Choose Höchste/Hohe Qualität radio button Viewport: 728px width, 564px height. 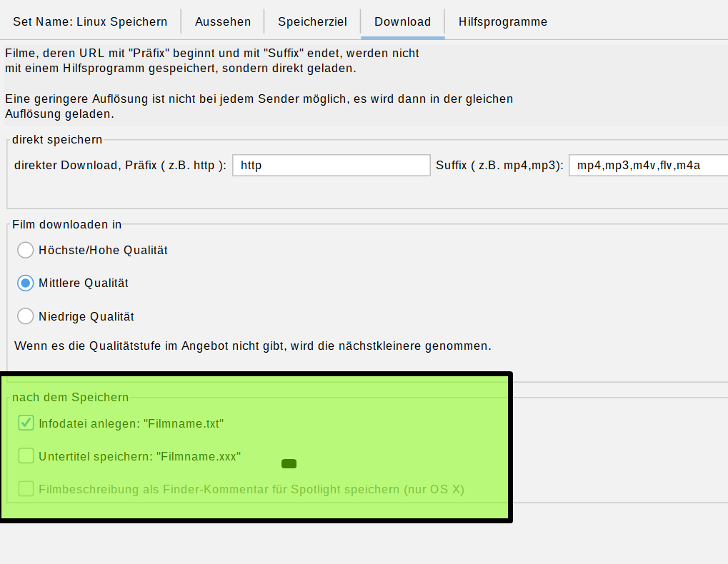pos(26,250)
